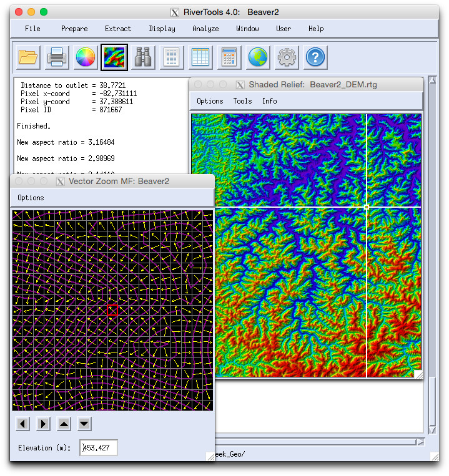This screenshot has width=449, height=476.
Task: Click the printer icon
Action: [57, 57]
